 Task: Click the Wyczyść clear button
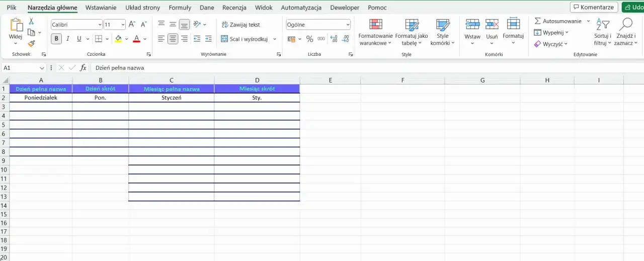[551, 44]
